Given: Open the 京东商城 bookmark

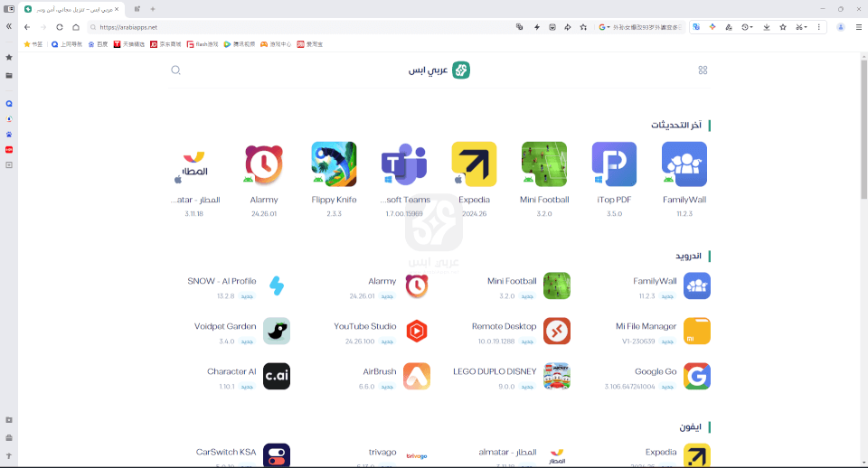Looking at the screenshot, I should [165, 44].
